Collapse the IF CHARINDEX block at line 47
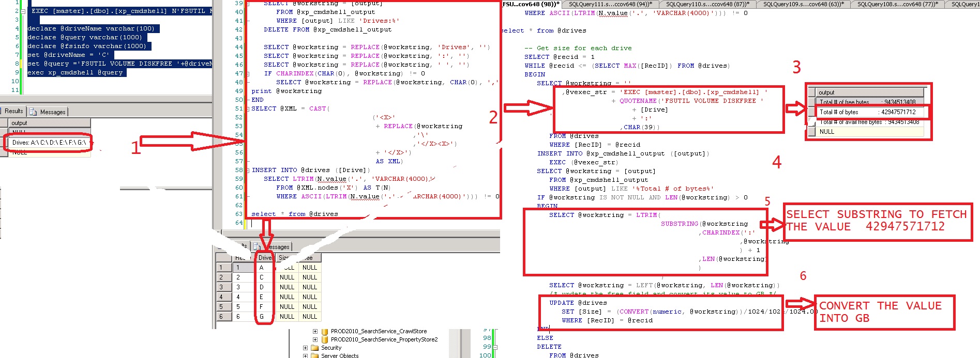The width and height of the screenshot is (980, 358). (249, 74)
